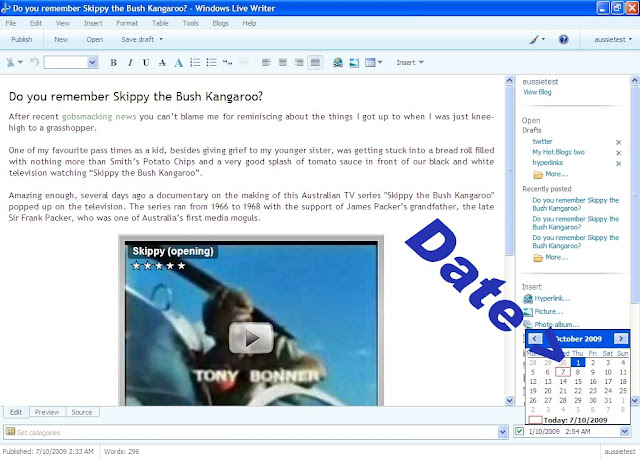
Task: Remove the twitter draft with X
Action: [x=618, y=142]
